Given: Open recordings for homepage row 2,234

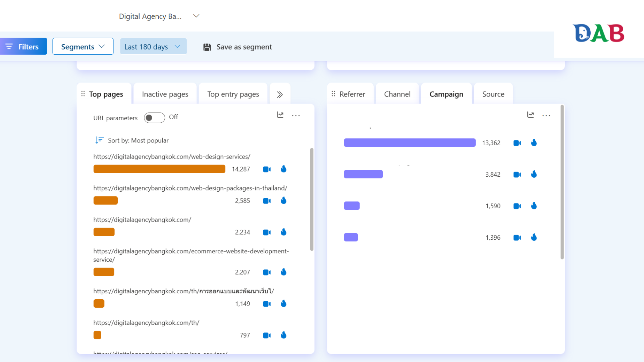Looking at the screenshot, I should click(x=267, y=232).
